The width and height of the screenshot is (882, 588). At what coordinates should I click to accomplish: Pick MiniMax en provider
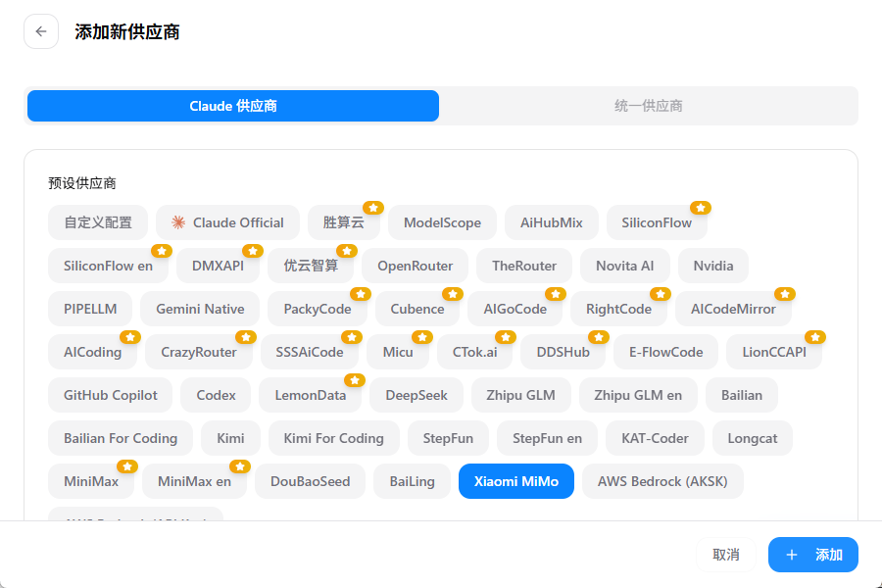coord(195,481)
